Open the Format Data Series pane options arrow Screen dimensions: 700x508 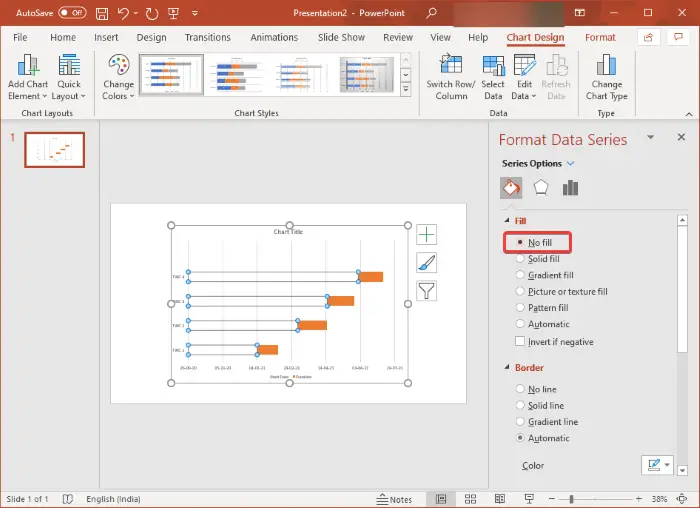[650, 137]
